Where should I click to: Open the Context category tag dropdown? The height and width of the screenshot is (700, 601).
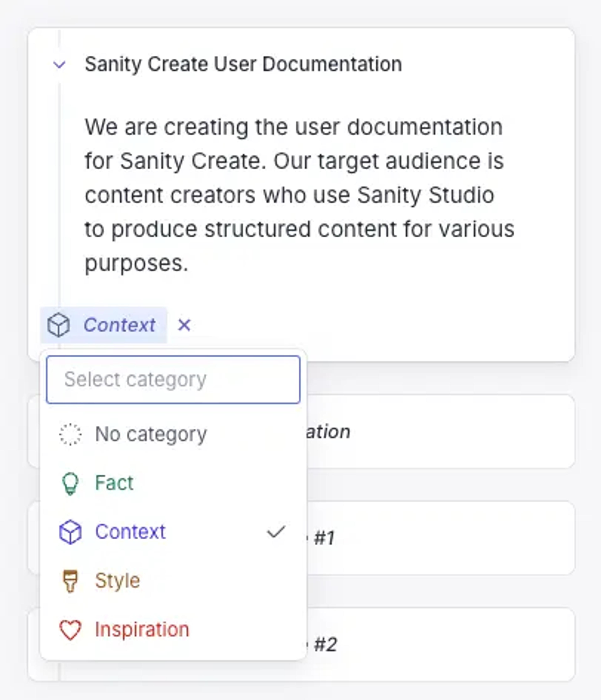(x=104, y=325)
